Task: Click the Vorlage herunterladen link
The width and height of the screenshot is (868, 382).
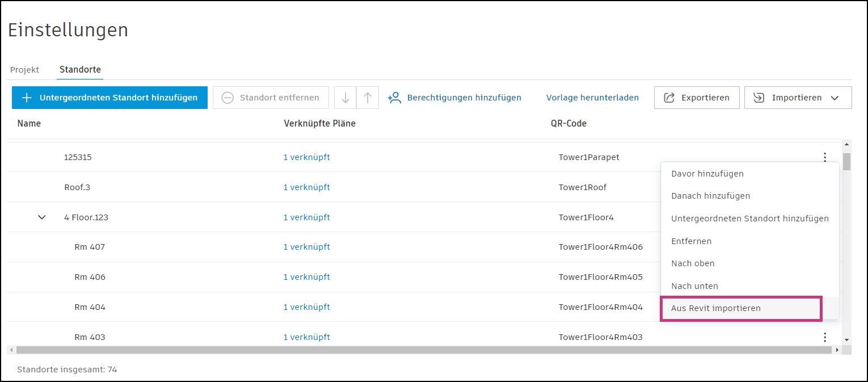Action: pyautogui.click(x=592, y=98)
